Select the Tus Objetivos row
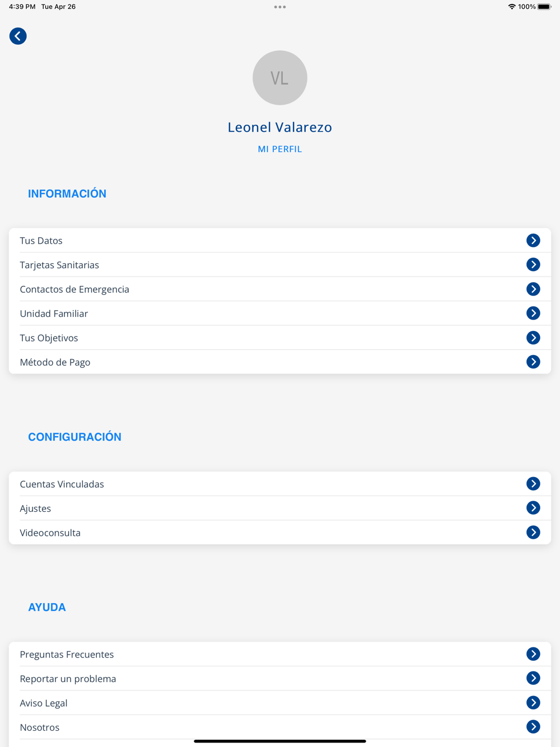Screen dimensions: 560x747 click(x=280, y=338)
